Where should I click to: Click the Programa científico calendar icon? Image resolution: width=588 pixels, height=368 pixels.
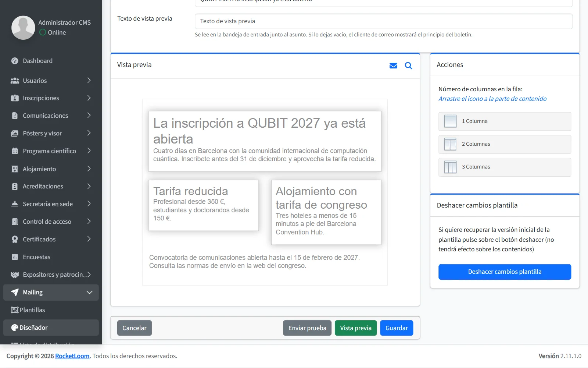(x=15, y=151)
